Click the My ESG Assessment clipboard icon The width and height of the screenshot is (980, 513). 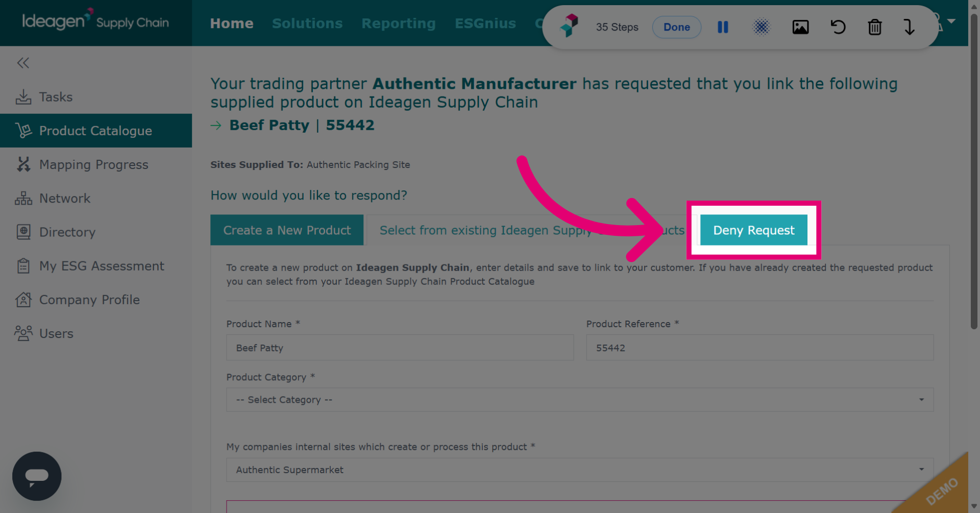23,266
